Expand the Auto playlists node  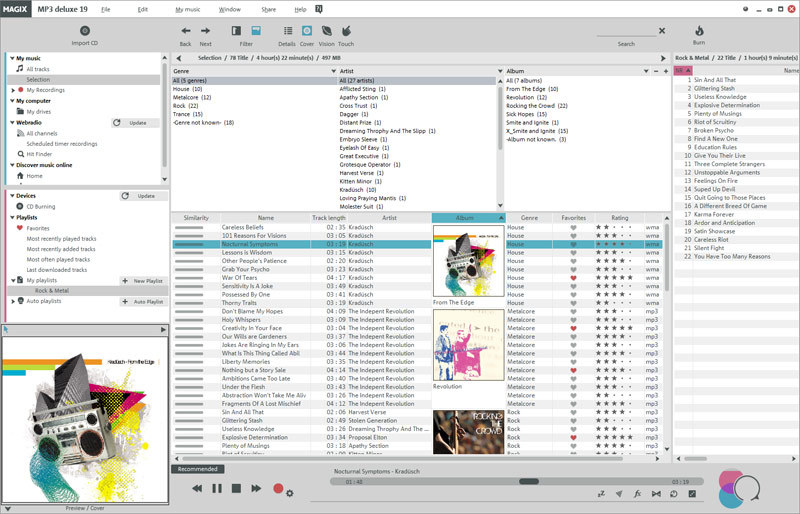pos(13,301)
